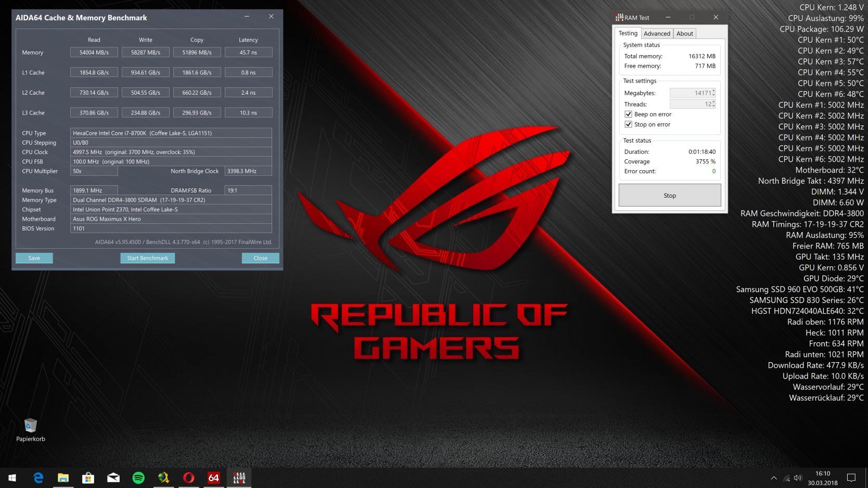
Task: Open the yellow-green app taskbar icon
Action: [163, 478]
